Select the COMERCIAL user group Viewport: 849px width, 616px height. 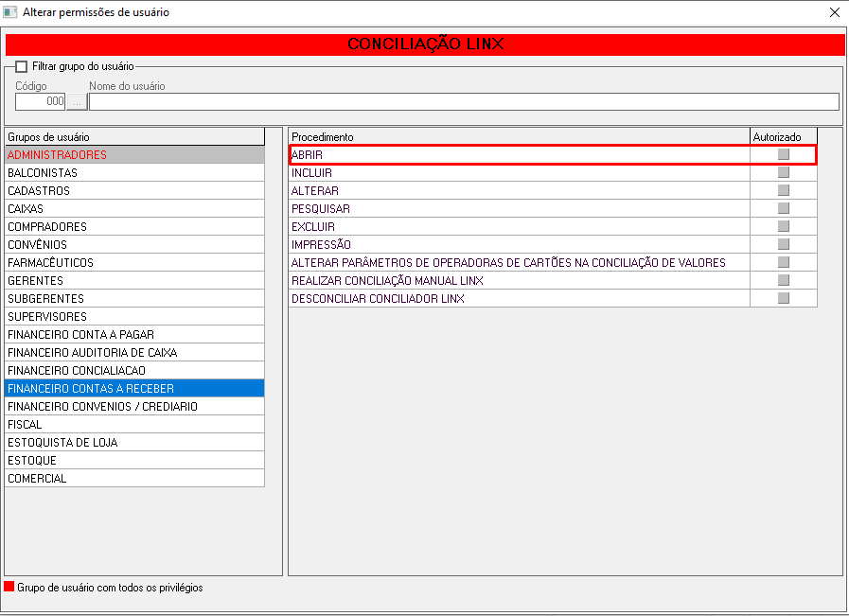point(134,478)
